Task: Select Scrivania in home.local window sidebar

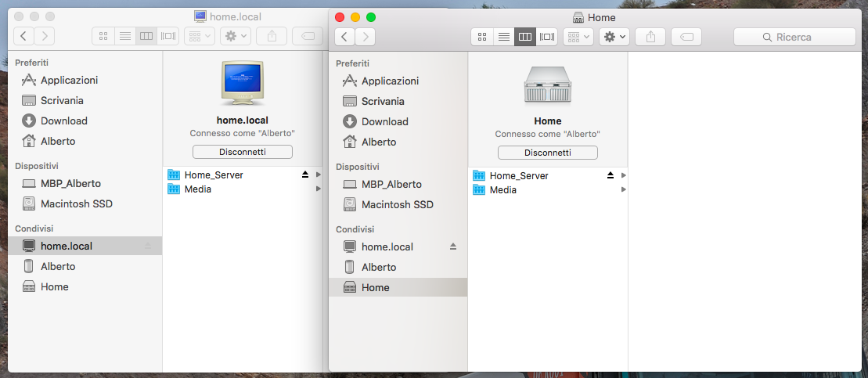Action: point(62,100)
